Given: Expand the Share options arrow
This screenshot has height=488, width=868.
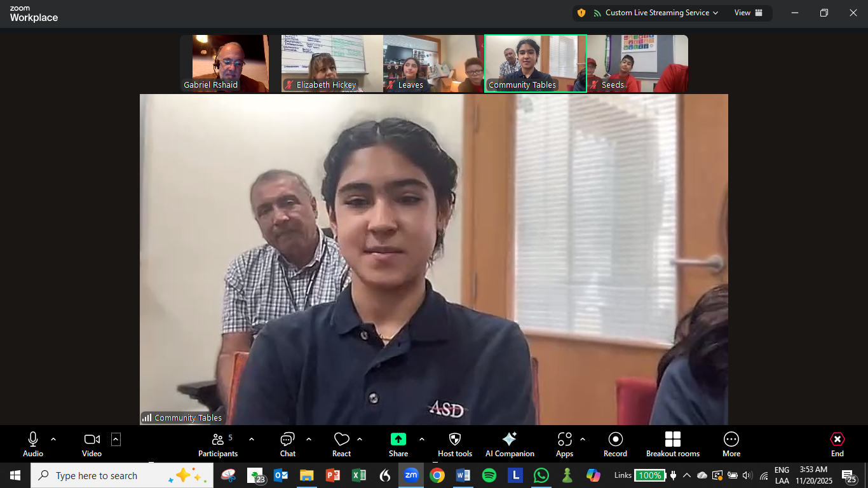Looking at the screenshot, I should point(421,439).
